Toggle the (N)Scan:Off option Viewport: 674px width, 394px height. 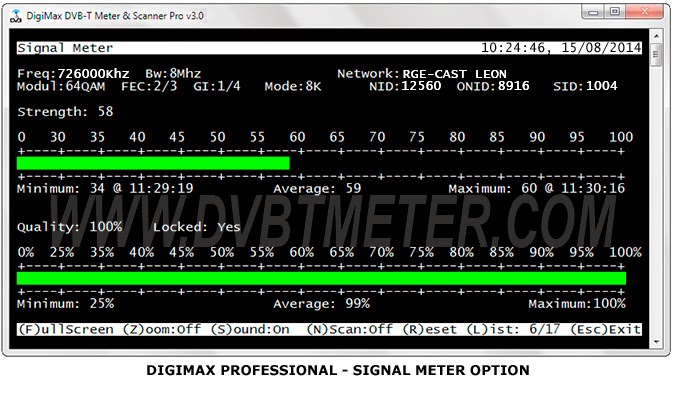350,330
